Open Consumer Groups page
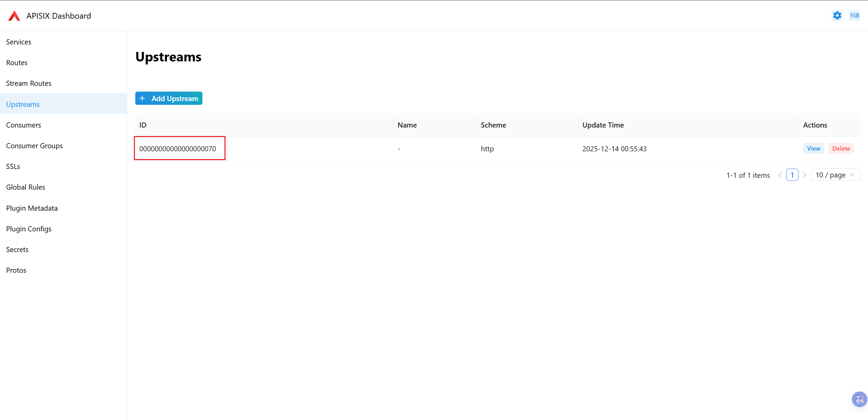This screenshot has width=868, height=420. coord(34,146)
